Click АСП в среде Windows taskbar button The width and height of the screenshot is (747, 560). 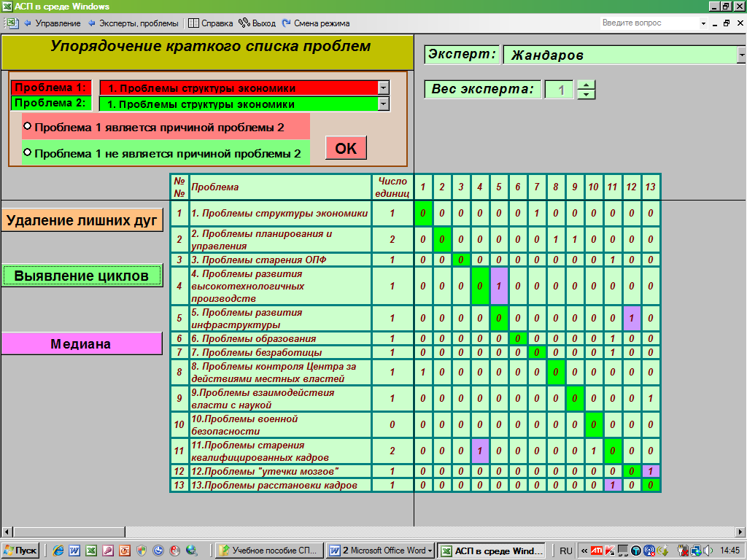click(x=491, y=551)
